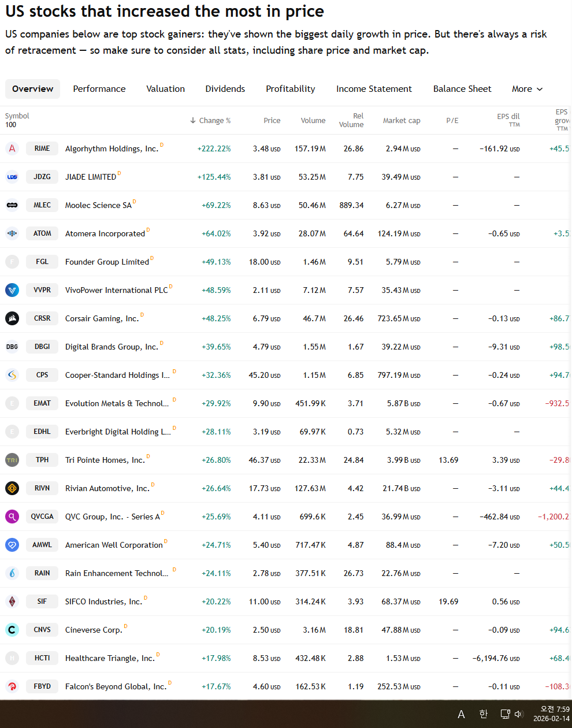Image resolution: width=572 pixels, height=728 pixels.
Task: Click the Falcon's Beyond Global logo icon
Action: [12, 686]
